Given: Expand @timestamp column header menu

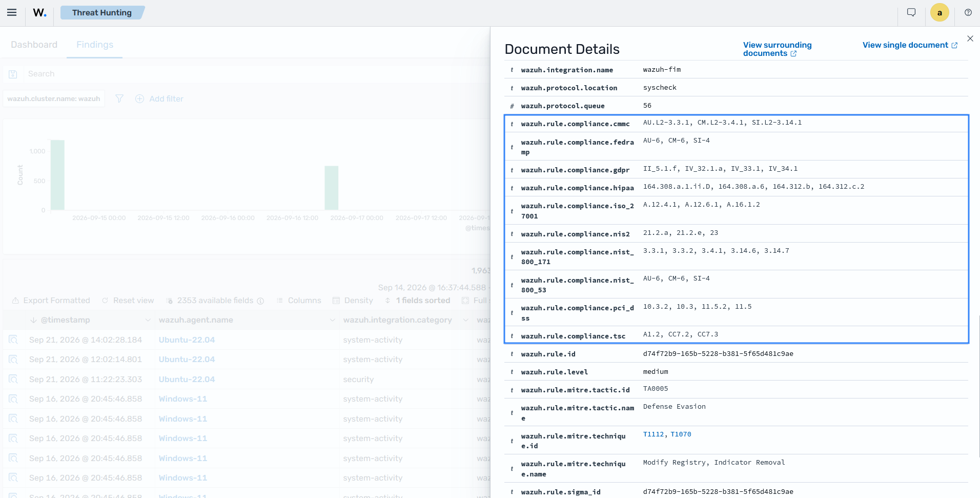Looking at the screenshot, I should click(x=148, y=320).
